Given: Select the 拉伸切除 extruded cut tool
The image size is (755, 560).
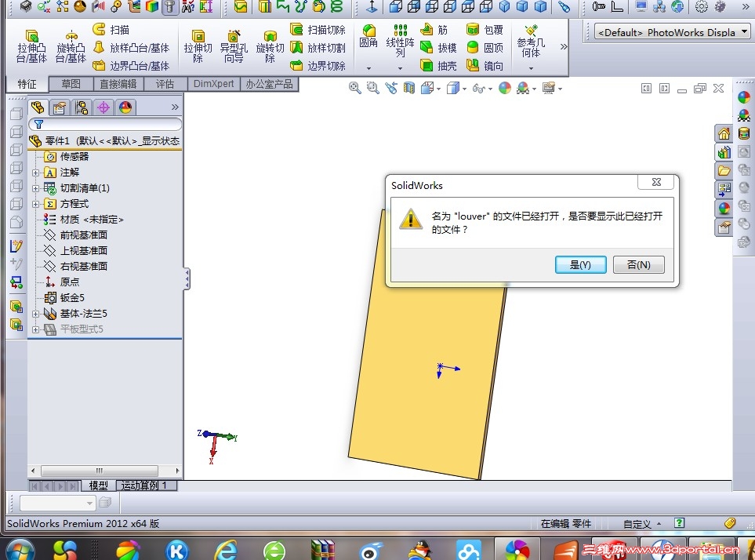Looking at the screenshot, I should (198, 46).
